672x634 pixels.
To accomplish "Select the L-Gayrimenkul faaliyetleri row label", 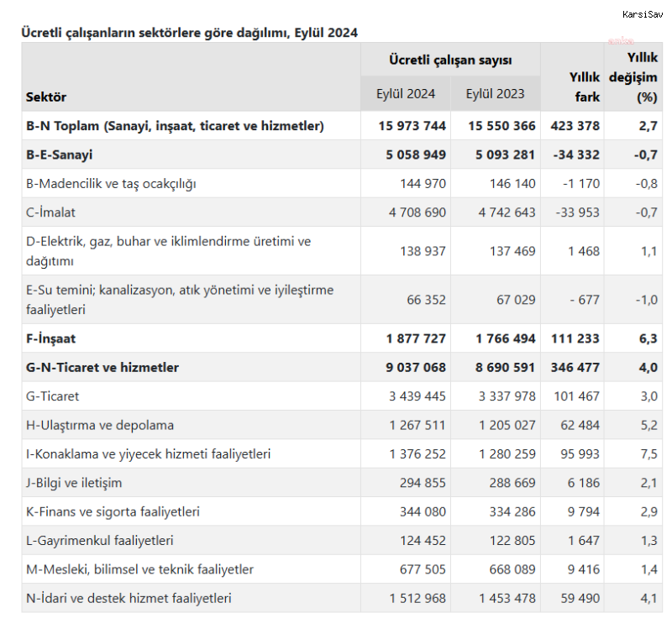I will [100, 540].
